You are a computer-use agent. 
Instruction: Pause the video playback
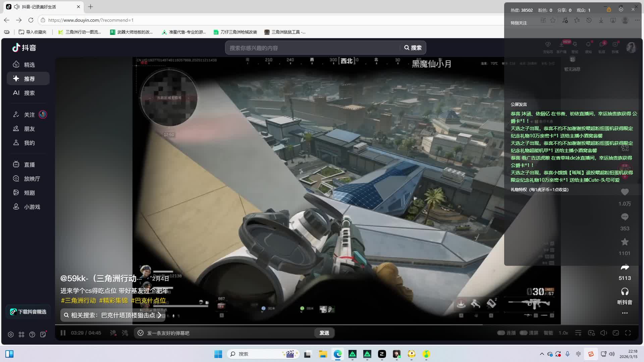(x=63, y=333)
